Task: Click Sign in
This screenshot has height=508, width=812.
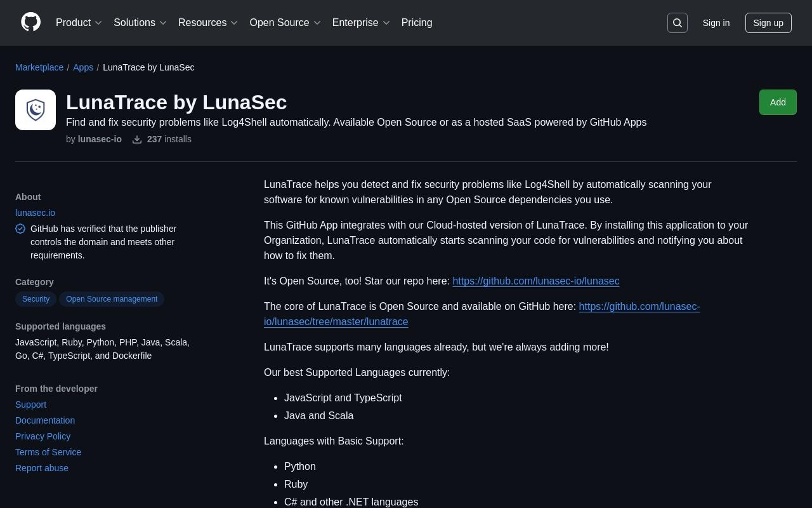Action: (x=716, y=23)
